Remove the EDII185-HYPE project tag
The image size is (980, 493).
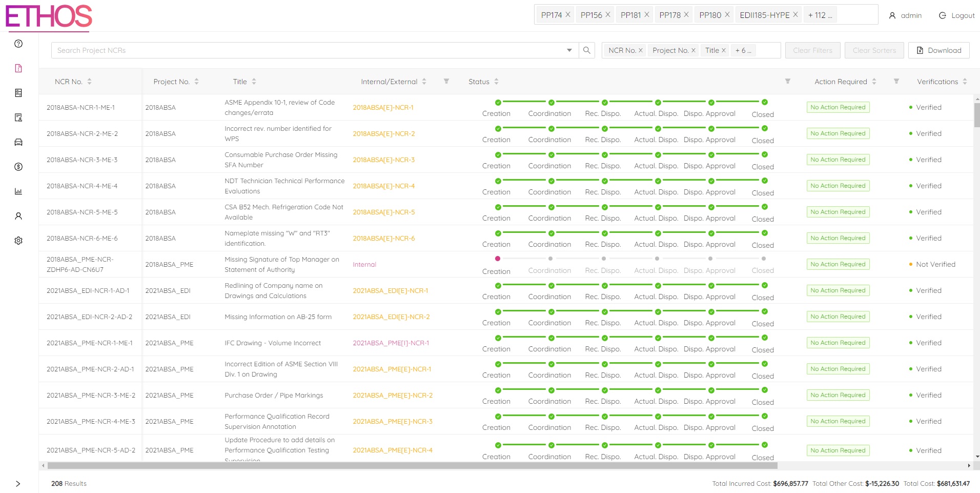coord(795,15)
